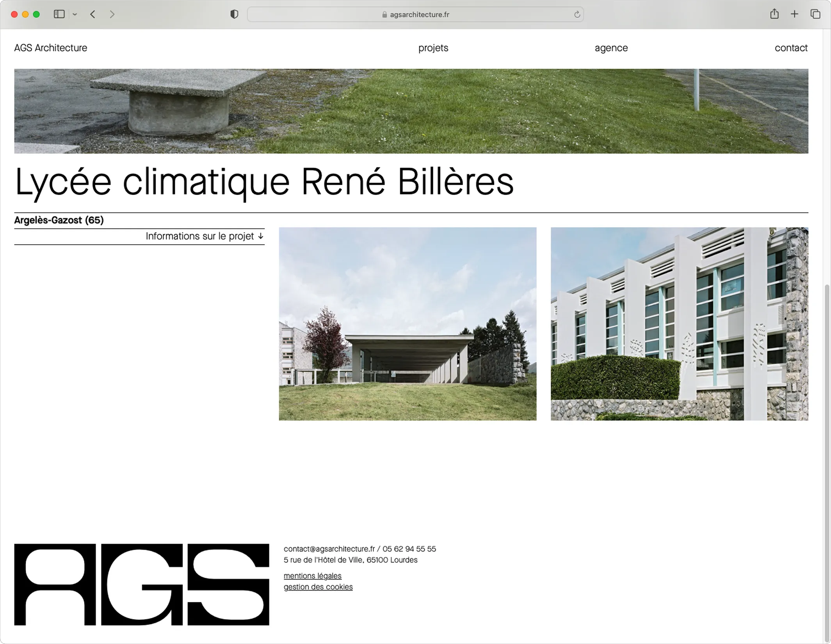Go back with the back arrow
Image resolution: width=831 pixels, height=644 pixels.
[93, 14]
